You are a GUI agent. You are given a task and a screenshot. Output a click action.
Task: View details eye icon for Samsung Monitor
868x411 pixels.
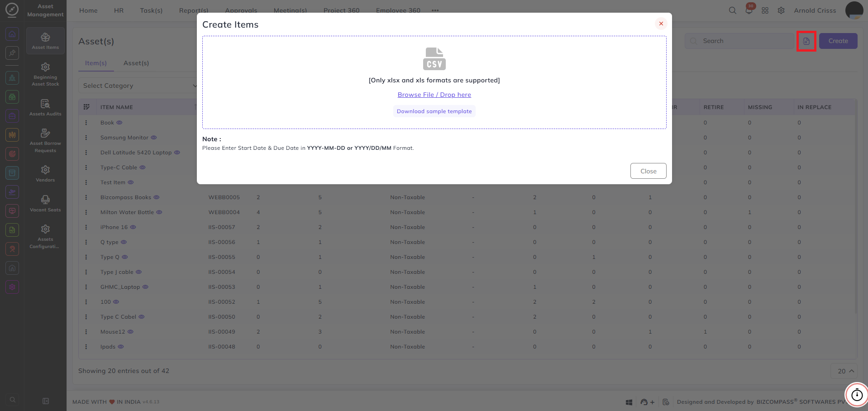(x=154, y=138)
